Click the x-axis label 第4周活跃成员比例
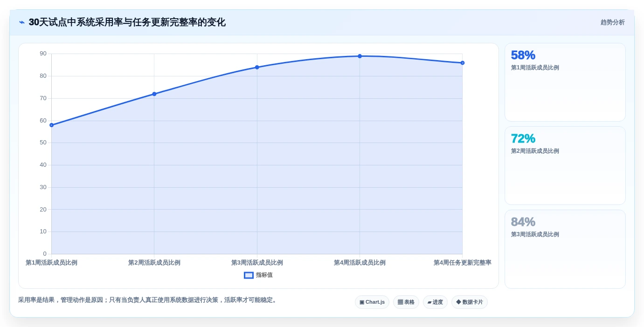Screen dimensions: 644x327 pos(360,263)
